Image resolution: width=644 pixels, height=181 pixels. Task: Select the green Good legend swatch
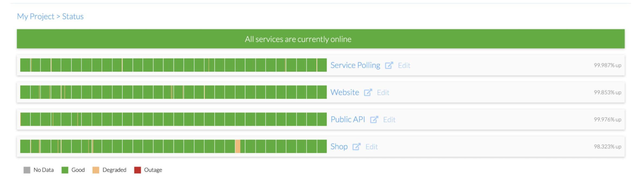click(65, 170)
